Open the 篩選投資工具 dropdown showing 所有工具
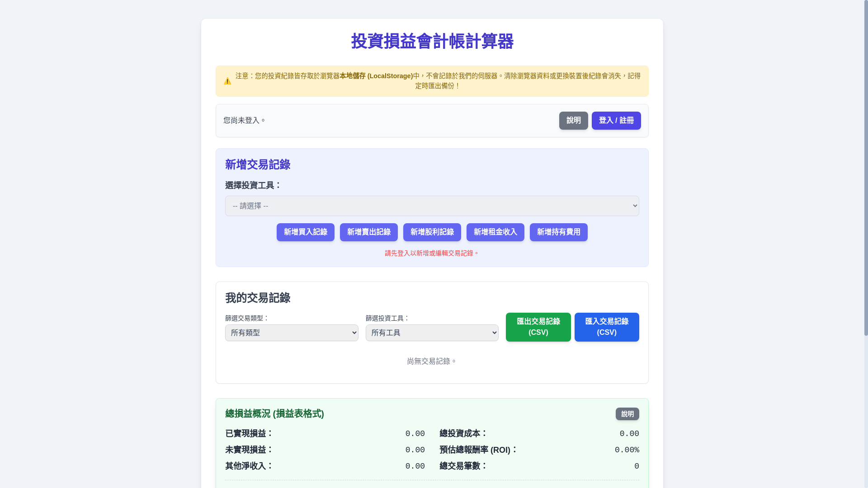This screenshot has height=488, width=868. [432, 333]
